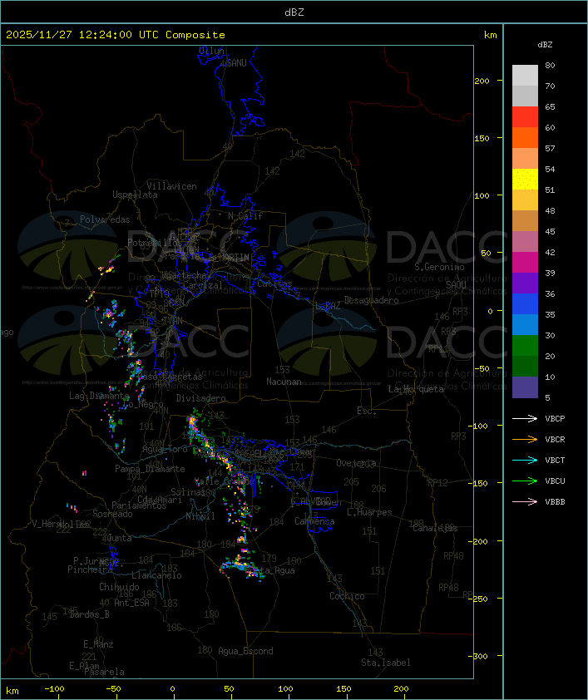Click the Sosneado place label
This screenshot has width=588, height=700.
pyautogui.click(x=112, y=514)
